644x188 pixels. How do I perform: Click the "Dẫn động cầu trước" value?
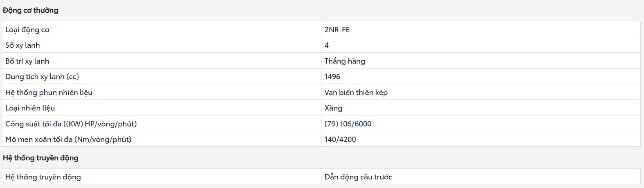point(358,177)
